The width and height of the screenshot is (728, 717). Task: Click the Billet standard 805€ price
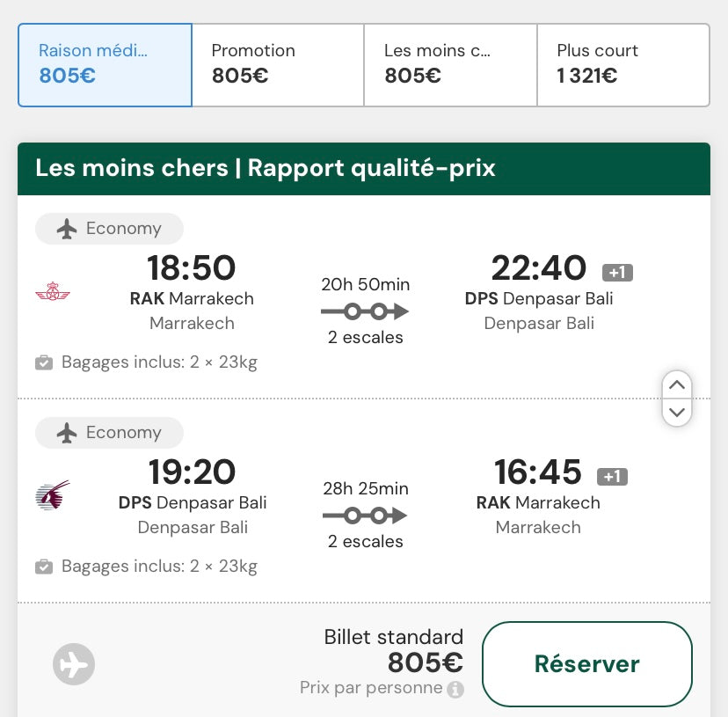425,662
